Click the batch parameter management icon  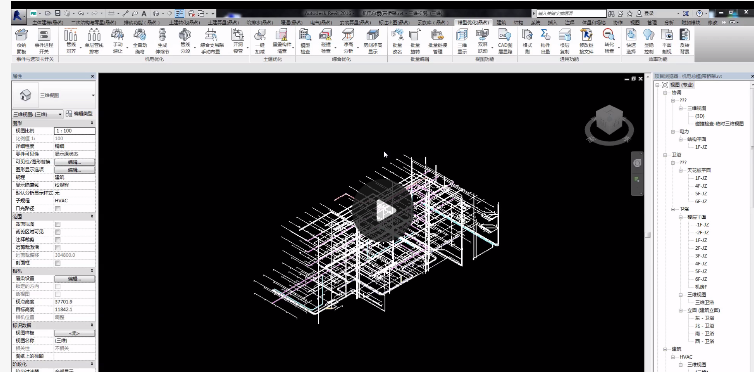tap(437, 35)
